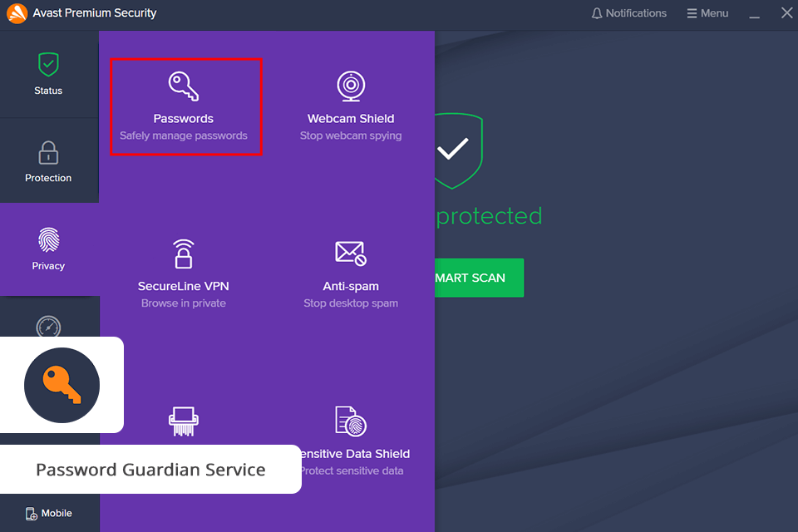Click the Webcam Shield label
This screenshot has height=532, width=798.
(351, 119)
